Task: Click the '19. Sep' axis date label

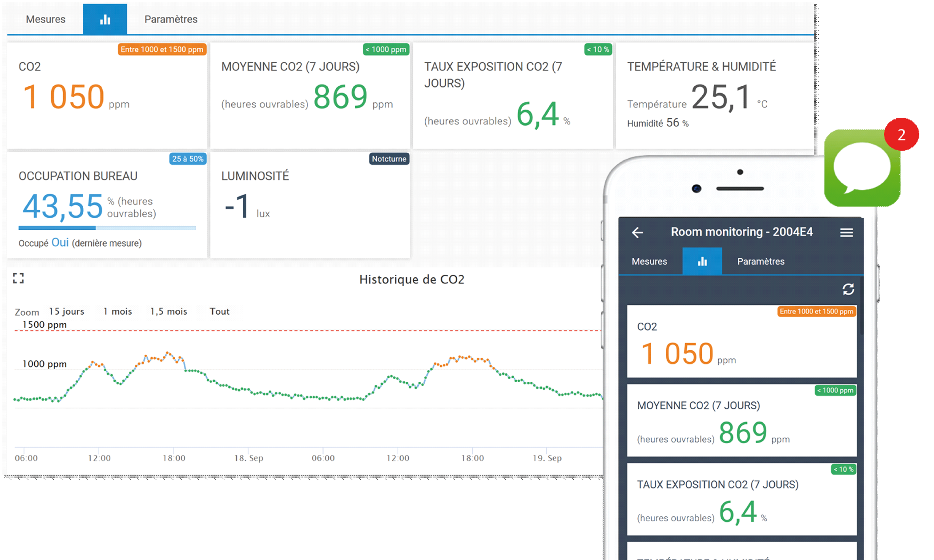Action: pyautogui.click(x=547, y=458)
